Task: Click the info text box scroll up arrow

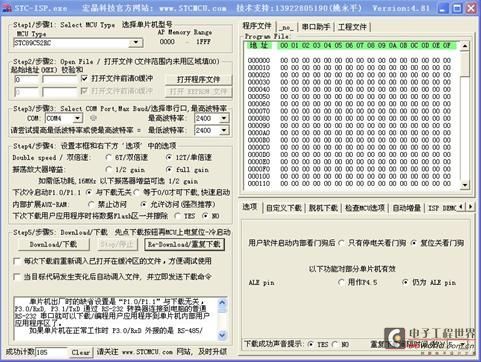Action: coord(222,303)
